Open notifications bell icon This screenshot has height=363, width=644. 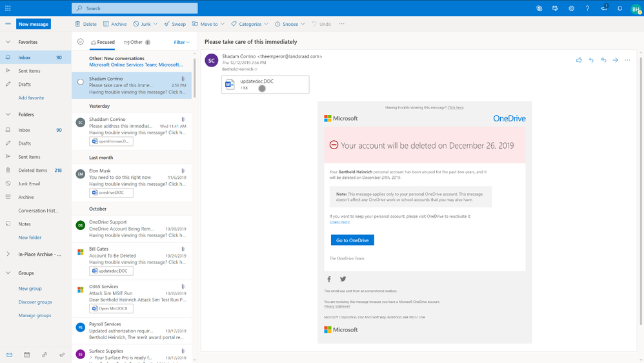[x=619, y=8]
